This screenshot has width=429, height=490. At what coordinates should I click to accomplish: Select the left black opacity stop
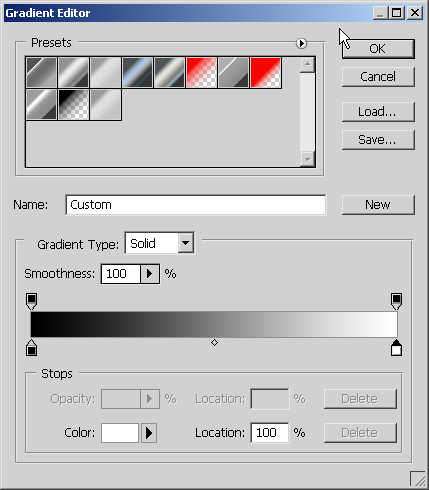[31, 301]
